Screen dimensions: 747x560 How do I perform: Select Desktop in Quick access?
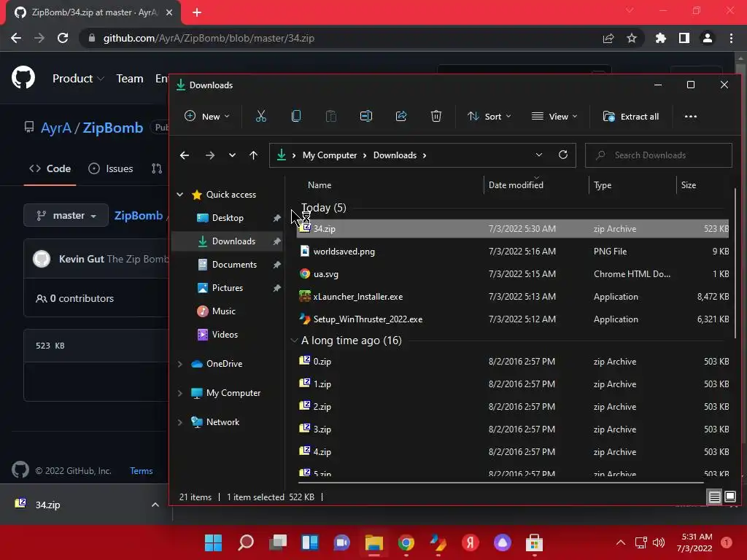[228, 217]
